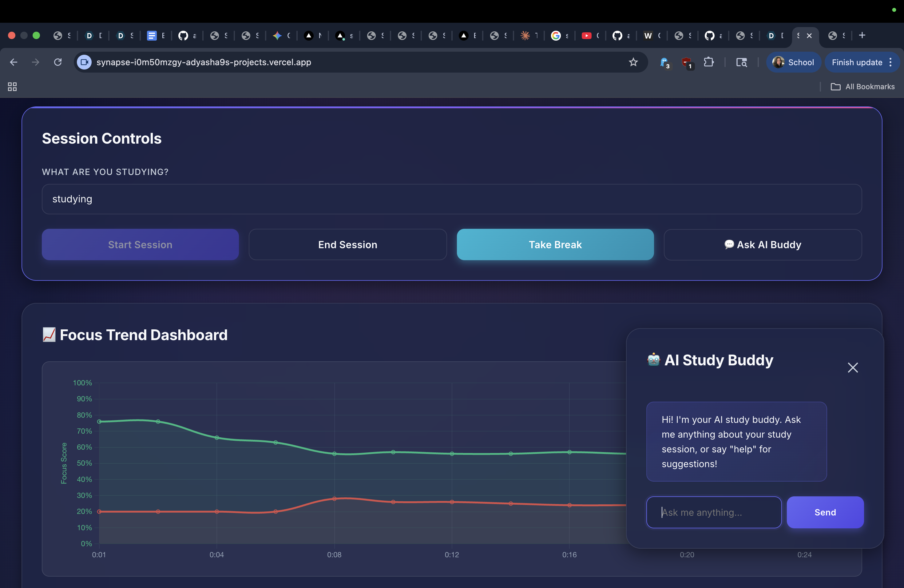Image resolution: width=904 pixels, height=588 pixels.
Task: Send the message to AI buddy
Action: 825,512
